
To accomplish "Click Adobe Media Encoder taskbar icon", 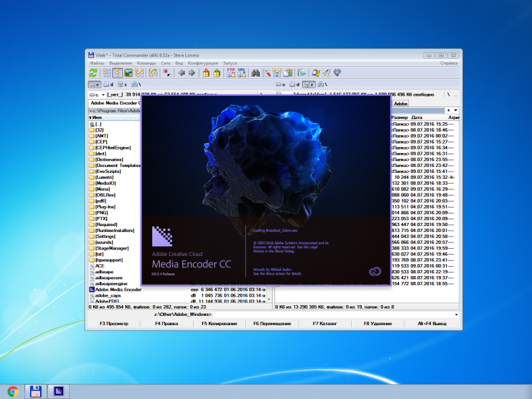I will coord(59,392).
